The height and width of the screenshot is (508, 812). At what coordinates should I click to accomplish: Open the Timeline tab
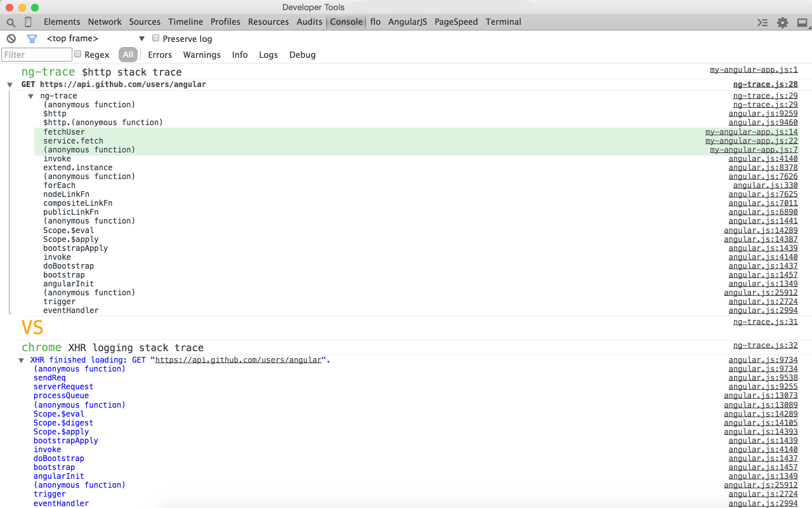pyautogui.click(x=186, y=22)
